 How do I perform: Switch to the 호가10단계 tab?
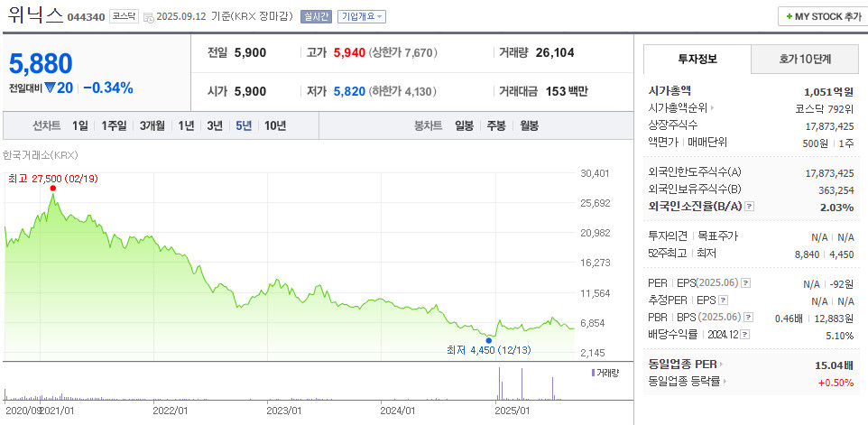pyautogui.click(x=805, y=59)
